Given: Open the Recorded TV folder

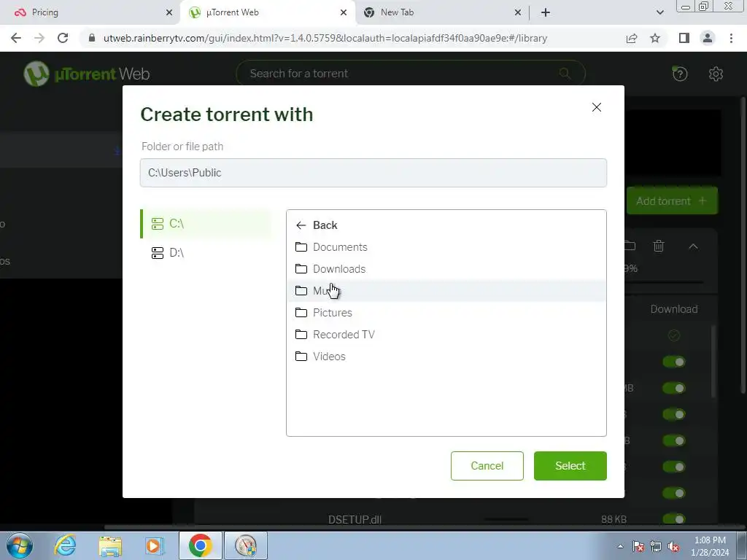Looking at the screenshot, I should coord(446,335).
